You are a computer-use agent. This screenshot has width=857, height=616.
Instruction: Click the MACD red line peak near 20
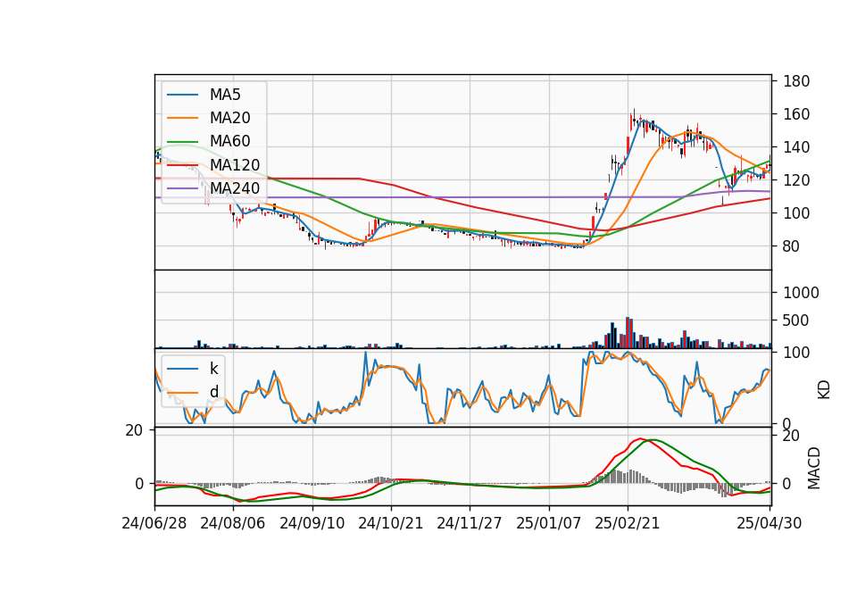tap(640, 439)
